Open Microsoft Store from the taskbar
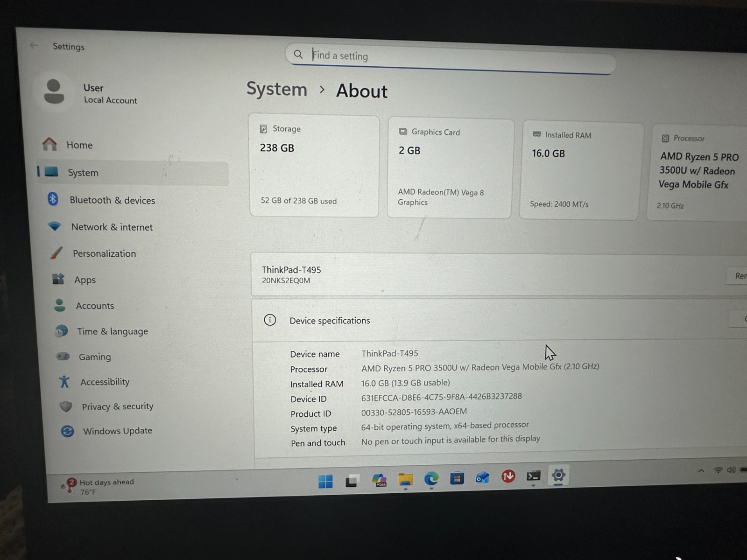The width and height of the screenshot is (747, 560). click(x=457, y=478)
